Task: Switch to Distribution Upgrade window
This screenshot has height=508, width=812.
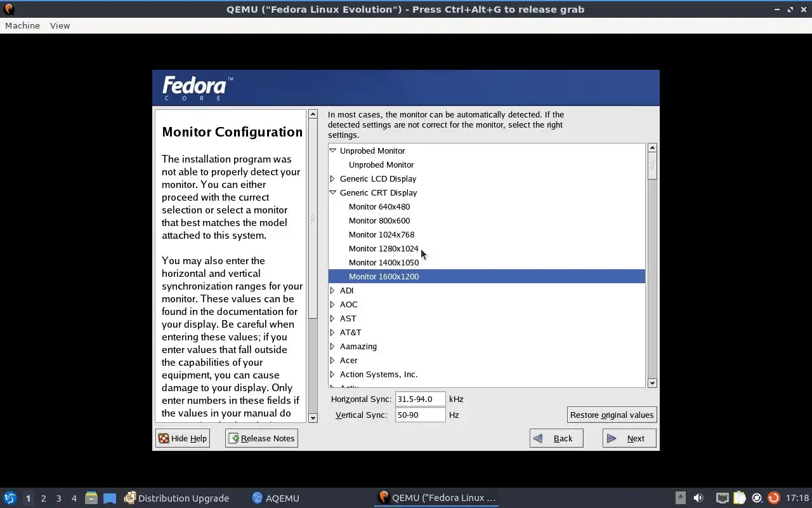Action: click(176, 498)
